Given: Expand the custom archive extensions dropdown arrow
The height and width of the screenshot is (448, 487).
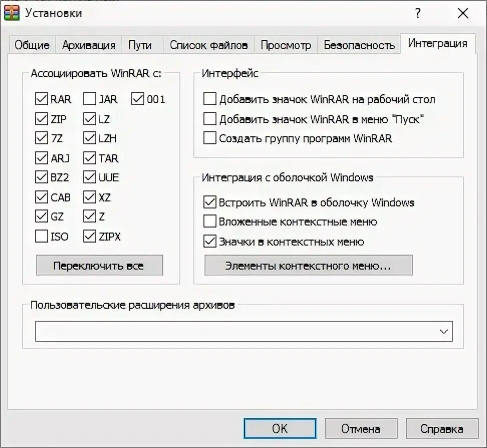Looking at the screenshot, I should point(444,331).
